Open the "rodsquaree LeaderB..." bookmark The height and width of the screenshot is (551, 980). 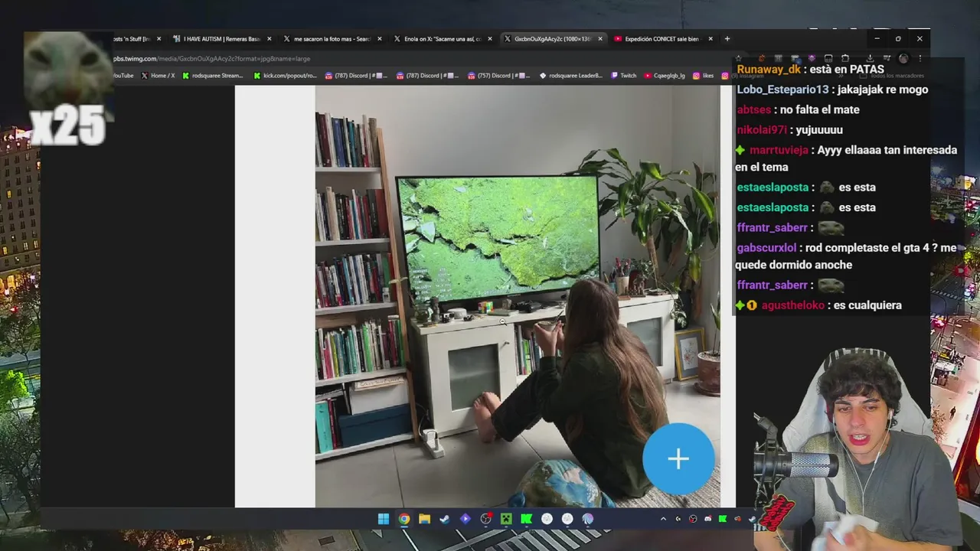point(570,76)
